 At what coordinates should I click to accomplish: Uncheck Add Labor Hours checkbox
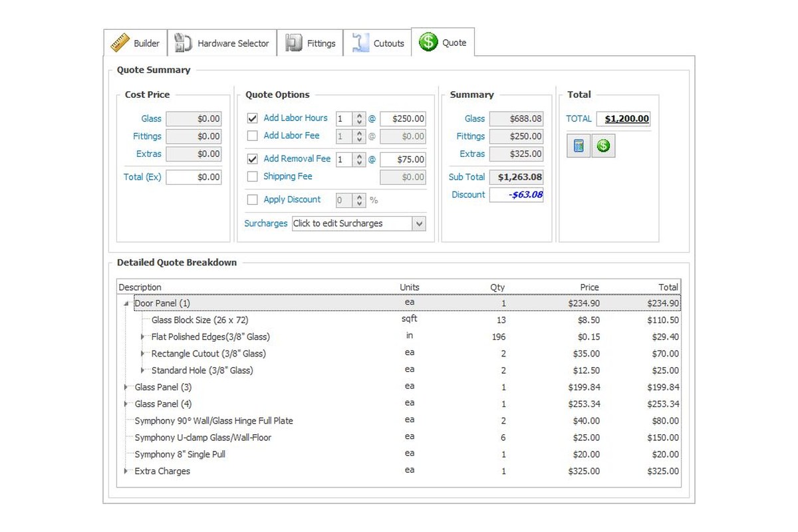click(x=253, y=118)
